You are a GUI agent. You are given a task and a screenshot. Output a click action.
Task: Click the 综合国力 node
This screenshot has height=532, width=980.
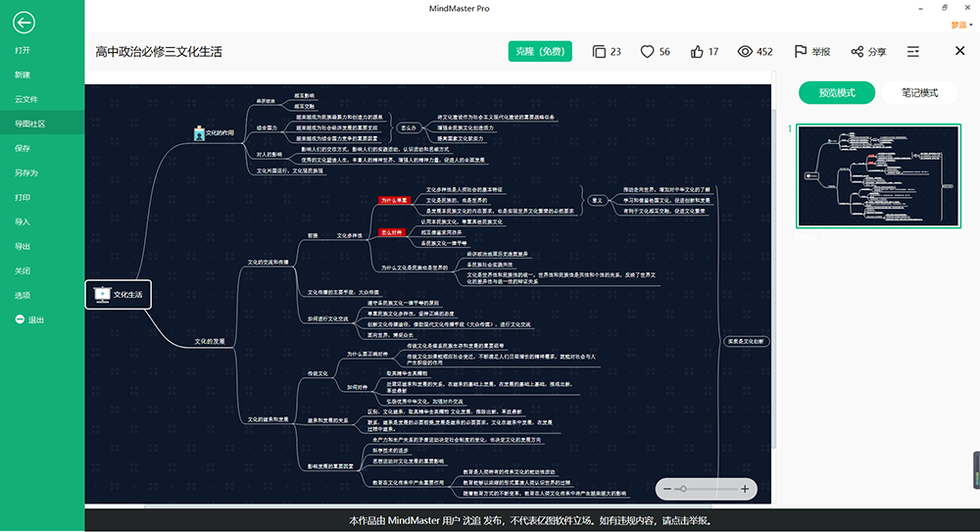click(x=267, y=127)
